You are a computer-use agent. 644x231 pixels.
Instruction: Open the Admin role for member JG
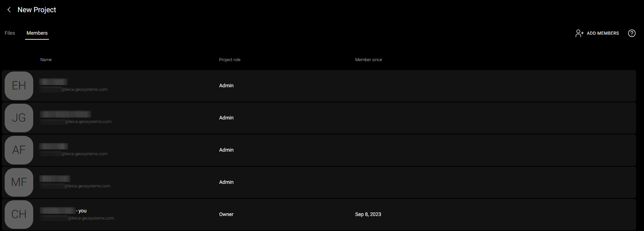pos(226,118)
